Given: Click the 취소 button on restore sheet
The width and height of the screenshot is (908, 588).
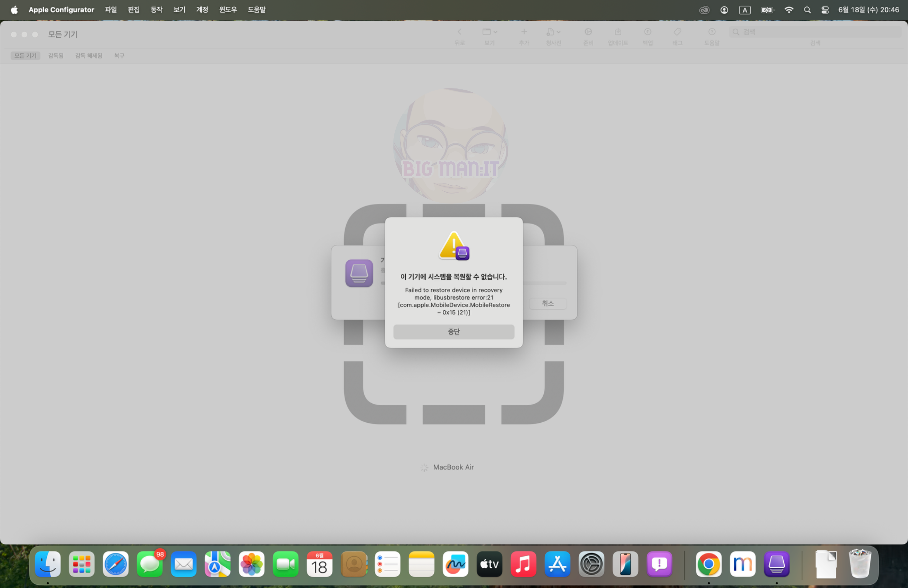Looking at the screenshot, I should (548, 303).
